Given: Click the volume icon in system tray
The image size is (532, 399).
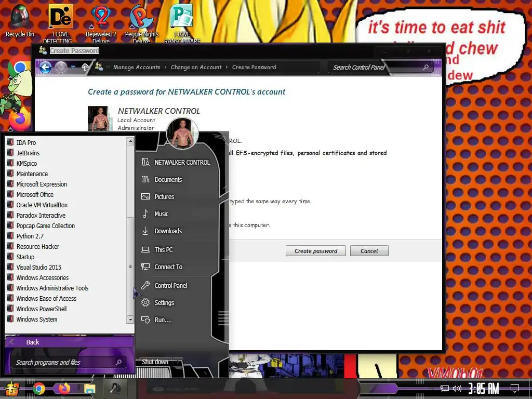Looking at the screenshot, I should point(457,389).
